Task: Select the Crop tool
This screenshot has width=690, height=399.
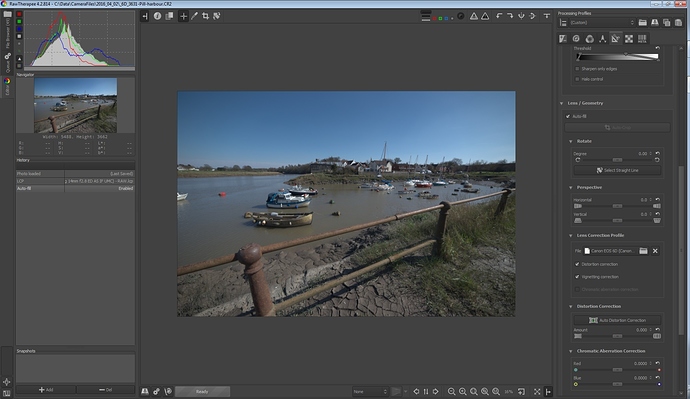Action: point(206,16)
